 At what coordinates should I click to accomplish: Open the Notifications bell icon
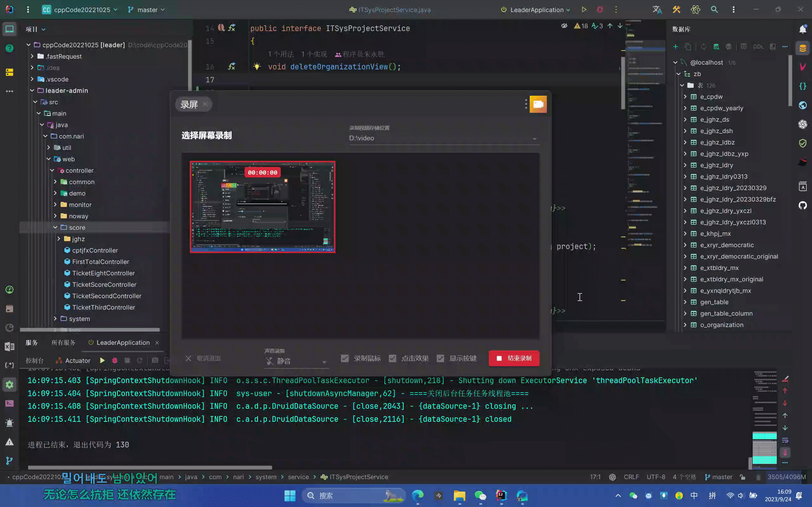tap(802, 29)
